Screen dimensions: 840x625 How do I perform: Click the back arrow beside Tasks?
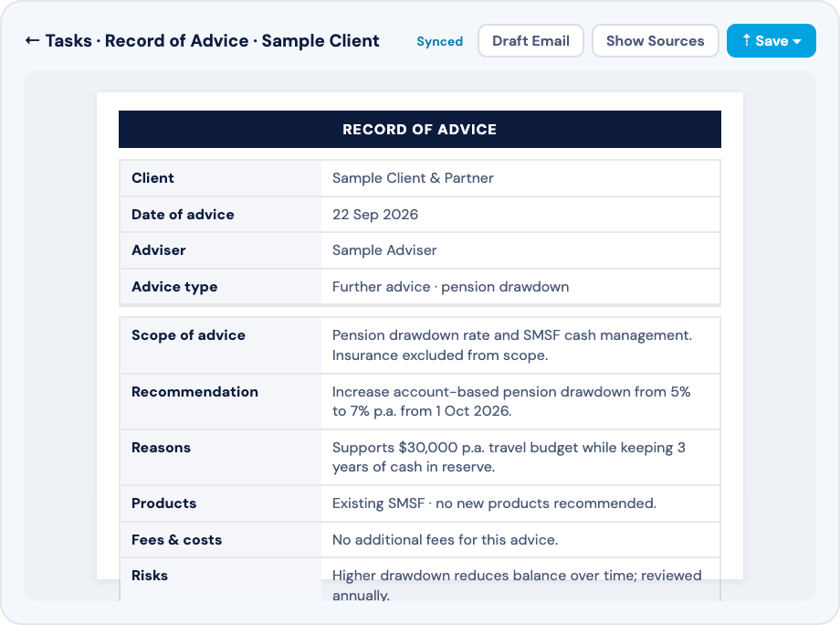tap(32, 40)
